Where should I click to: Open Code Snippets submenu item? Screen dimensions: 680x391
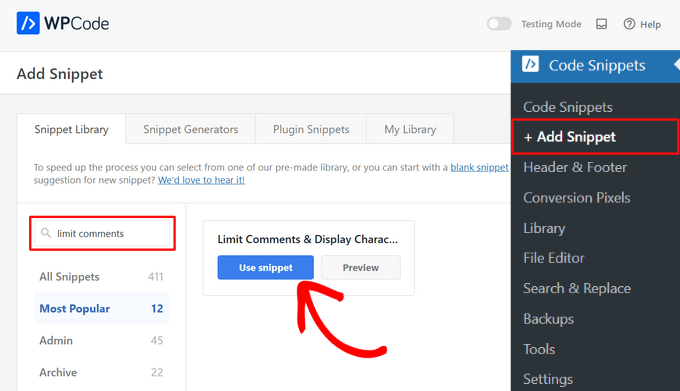point(568,107)
